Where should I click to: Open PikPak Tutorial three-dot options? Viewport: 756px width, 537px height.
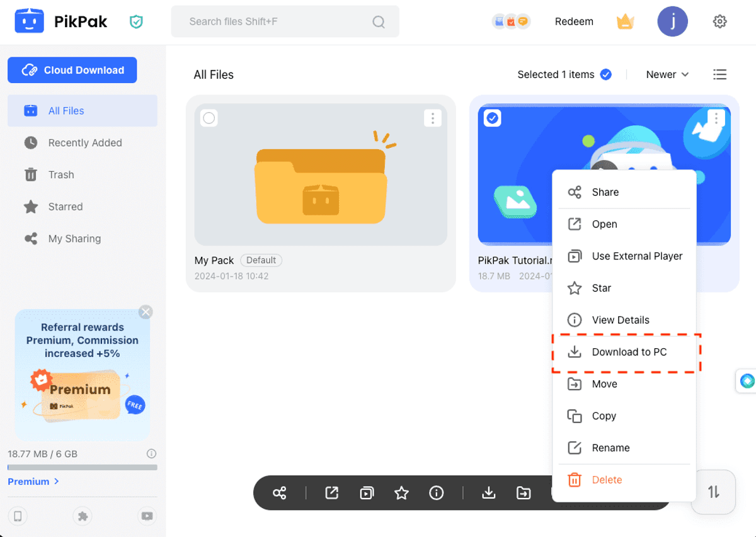[x=716, y=118]
